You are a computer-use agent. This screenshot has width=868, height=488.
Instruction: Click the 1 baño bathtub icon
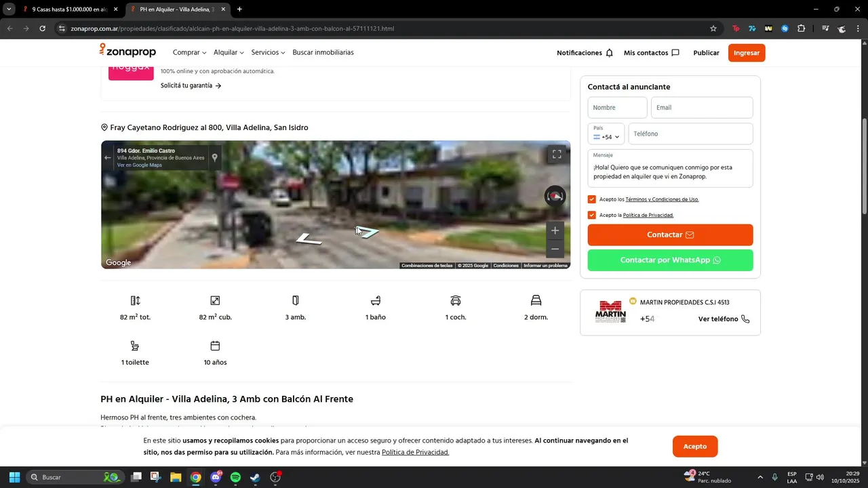tap(376, 300)
